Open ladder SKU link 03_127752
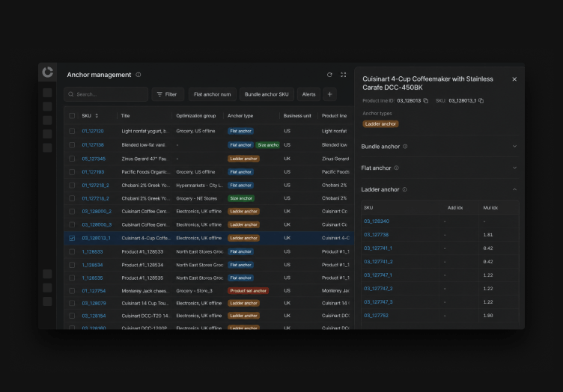Screen dimensions: 563x392 (x=376, y=316)
